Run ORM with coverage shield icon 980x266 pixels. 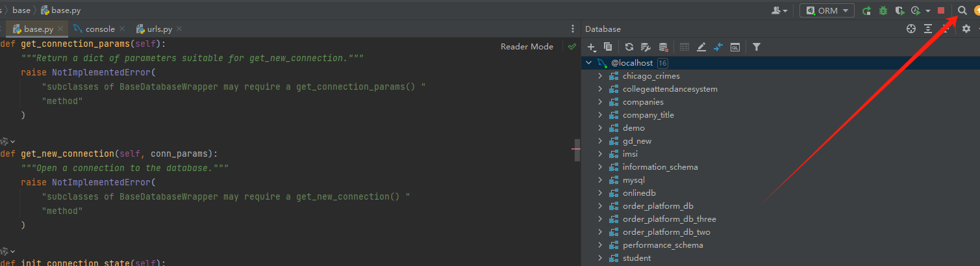[899, 10]
